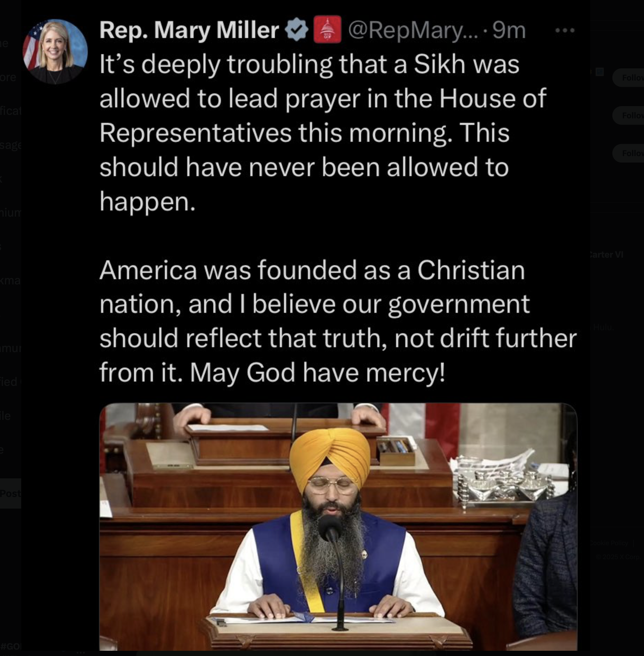The image size is (644, 656).
Task: Open the Explore item in left sidebar
Action: click(x=8, y=77)
